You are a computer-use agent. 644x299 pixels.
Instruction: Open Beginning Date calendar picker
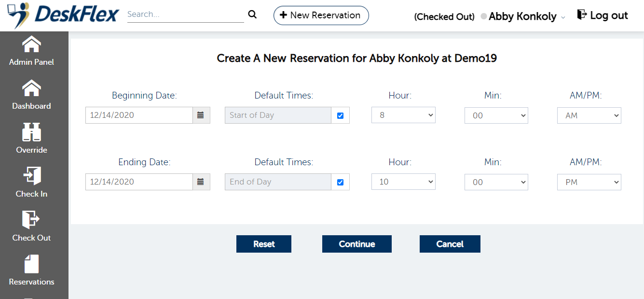pos(201,115)
